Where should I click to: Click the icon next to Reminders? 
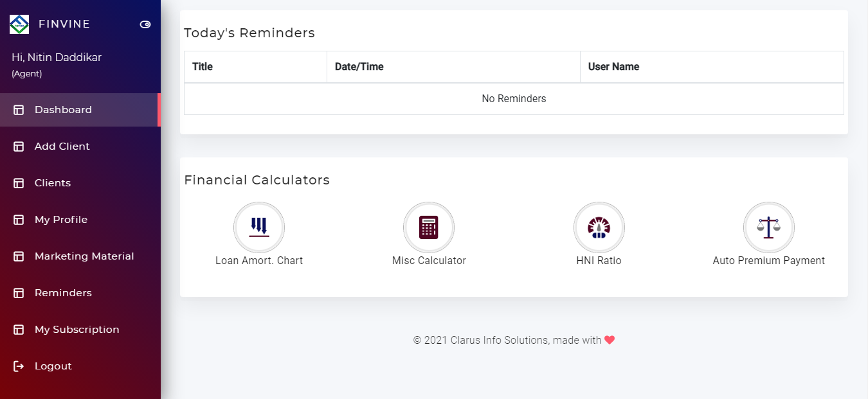[19, 293]
